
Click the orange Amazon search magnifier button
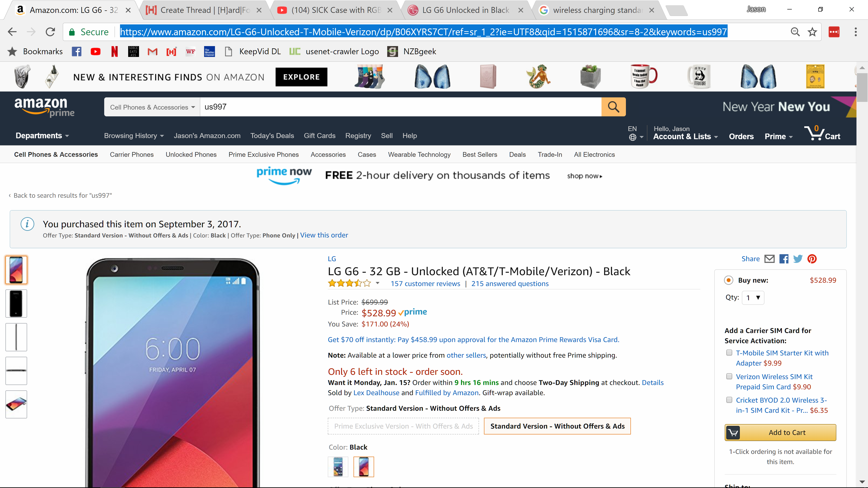coord(613,107)
